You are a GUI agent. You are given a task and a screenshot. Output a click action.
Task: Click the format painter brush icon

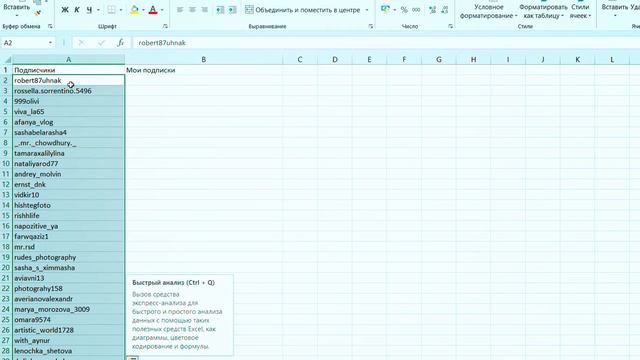click(x=38, y=13)
